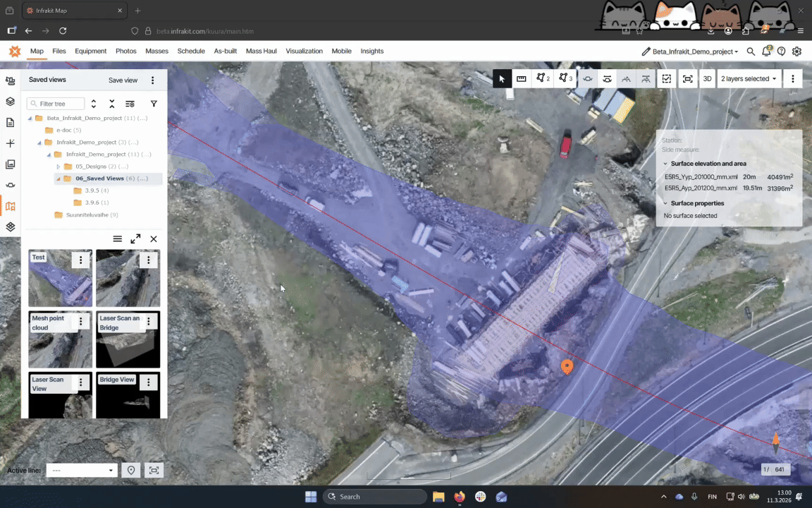Click the zoom to extent icon in toolbar

[687, 79]
